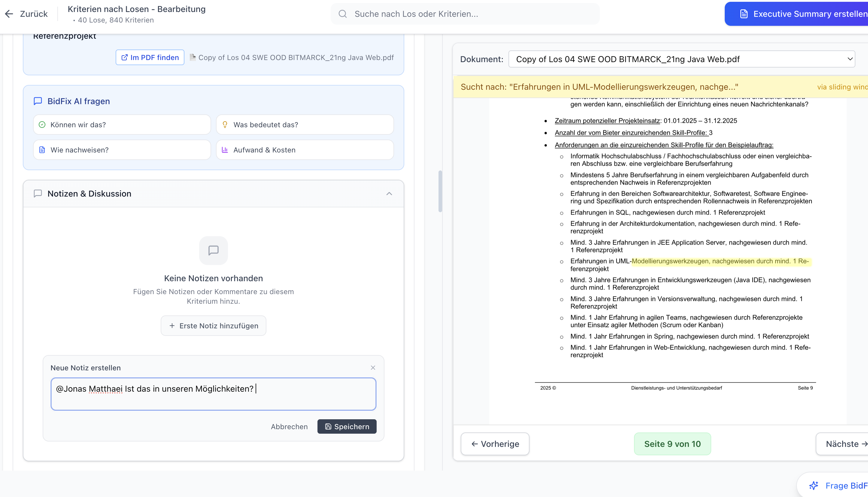Click the chart icon of Aufwand & Kosten
Viewport: 868px width, 497px height.
tap(225, 150)
